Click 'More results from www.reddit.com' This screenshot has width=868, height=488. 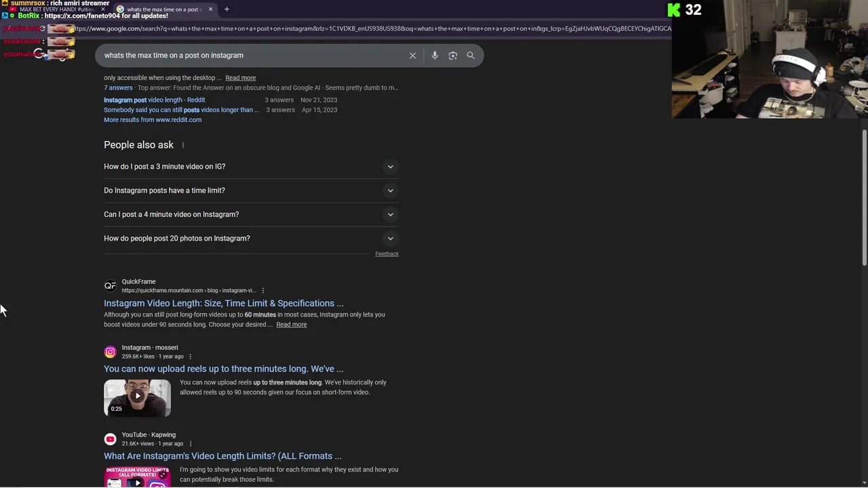pos(153,120)
